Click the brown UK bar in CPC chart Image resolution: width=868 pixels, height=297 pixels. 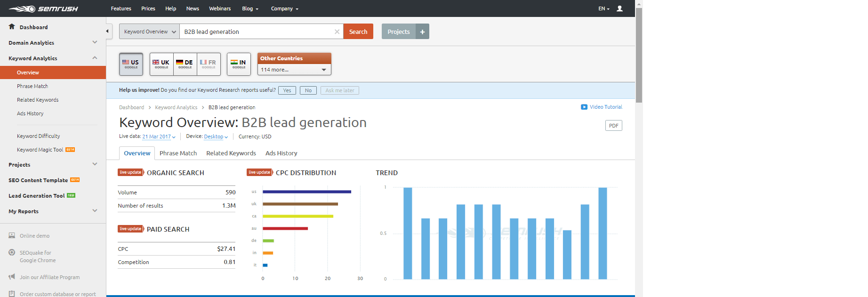300,204
